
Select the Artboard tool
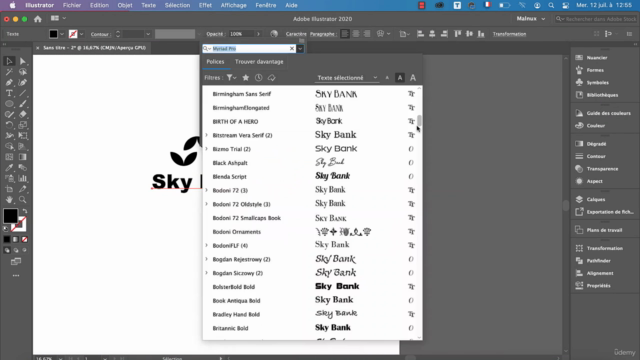[9, 189]
